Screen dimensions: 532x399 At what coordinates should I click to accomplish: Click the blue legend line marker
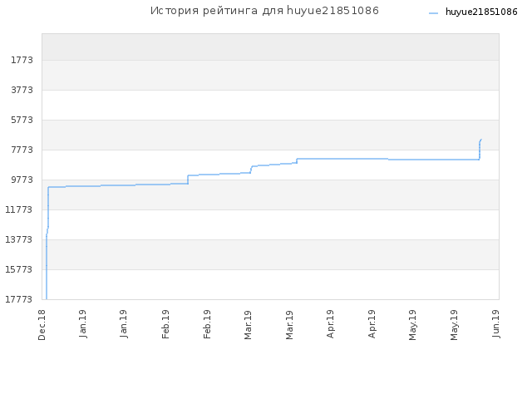click(x=433, y=13)
